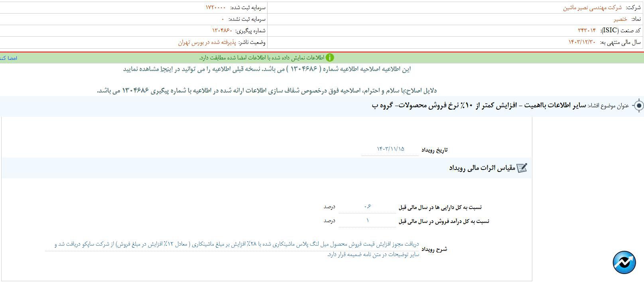The image size is (644, 282).
Task: Click the label نماد:
Action: [x=636, y=19]
